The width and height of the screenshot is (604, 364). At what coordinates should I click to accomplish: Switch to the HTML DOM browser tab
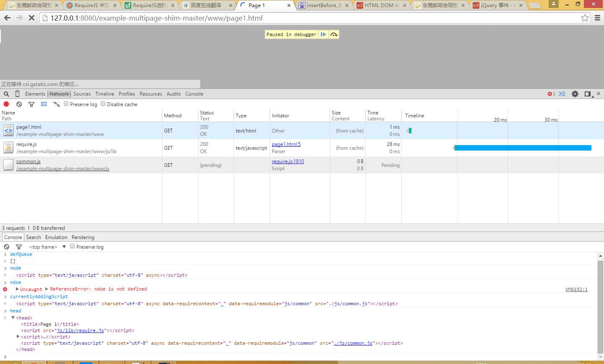381,5
